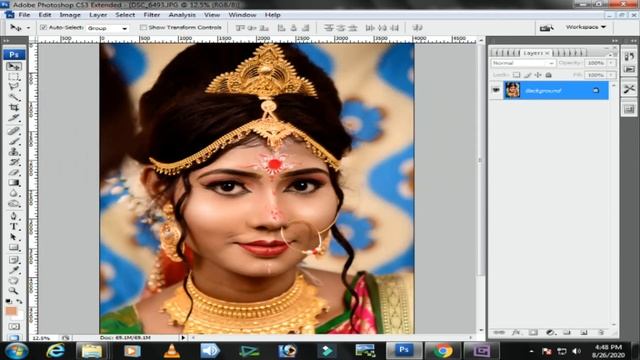The width and height of the screenshot is (640, 360).
Task: Open the Edit menu
Action: tap(45, 15)
